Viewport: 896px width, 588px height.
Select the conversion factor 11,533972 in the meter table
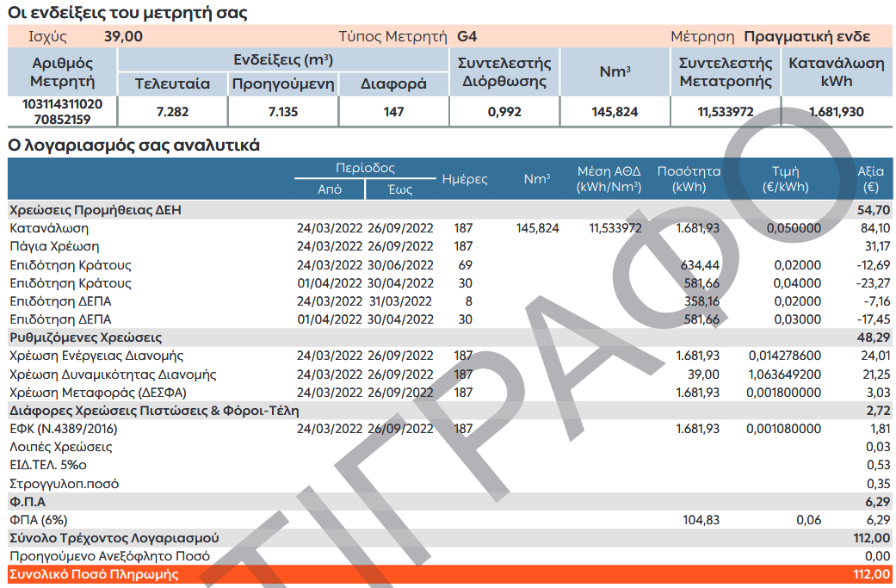(726, 111)
